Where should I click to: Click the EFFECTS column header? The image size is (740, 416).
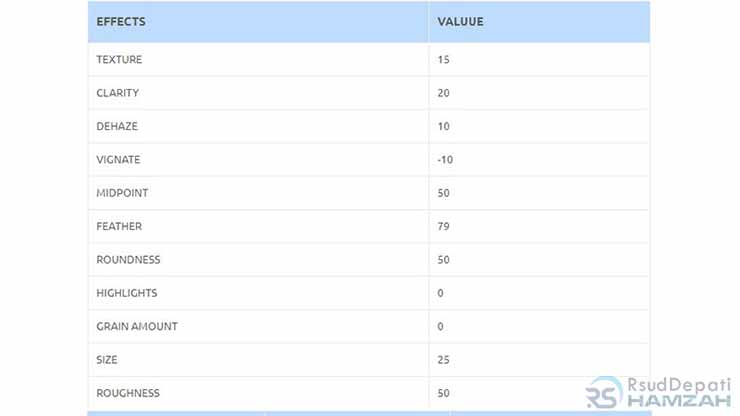[x=121, y=22]
